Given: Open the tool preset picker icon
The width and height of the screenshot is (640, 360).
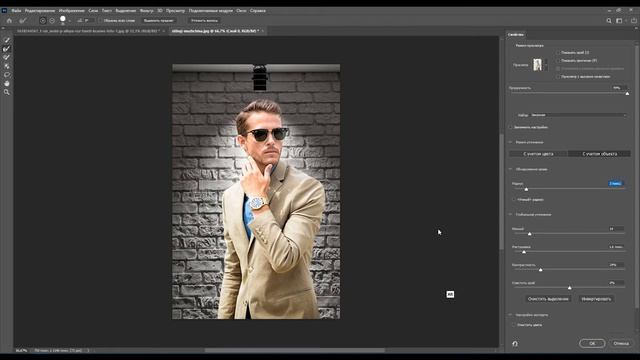Looking at the screenshot, I should point(23,20).
